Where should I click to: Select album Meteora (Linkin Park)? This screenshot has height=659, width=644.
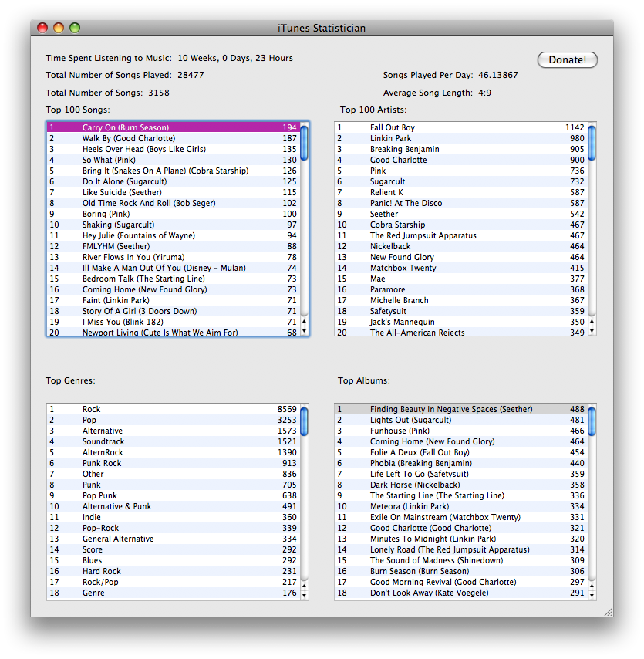(461, 506)
